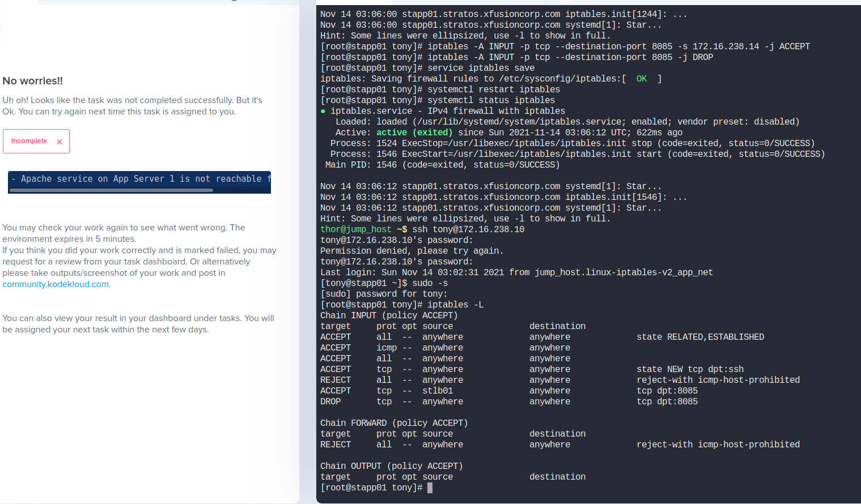861x504 pixels.
Task: Click the green bullet beside iptables.service
Action: pyautogui.click(x=323, y=112)
